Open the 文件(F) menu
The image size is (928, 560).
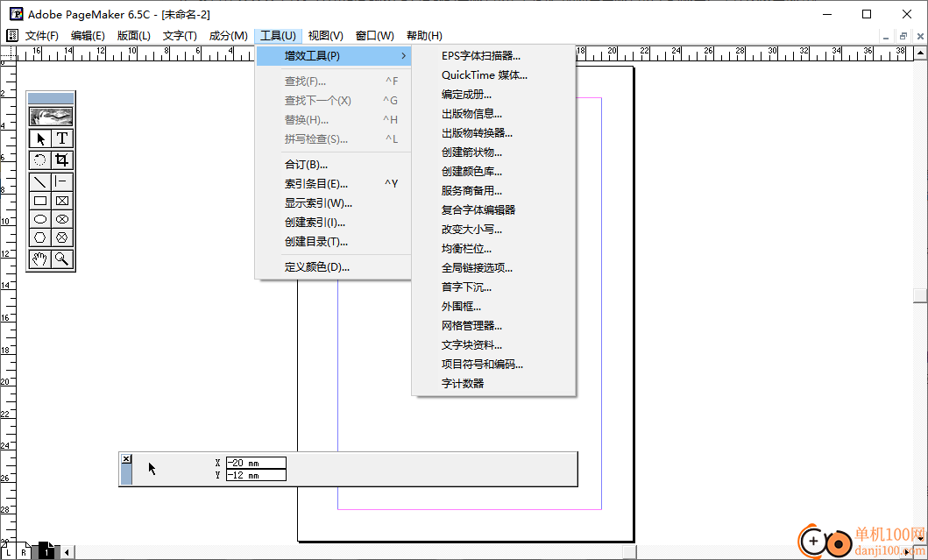tap(42, 36)
